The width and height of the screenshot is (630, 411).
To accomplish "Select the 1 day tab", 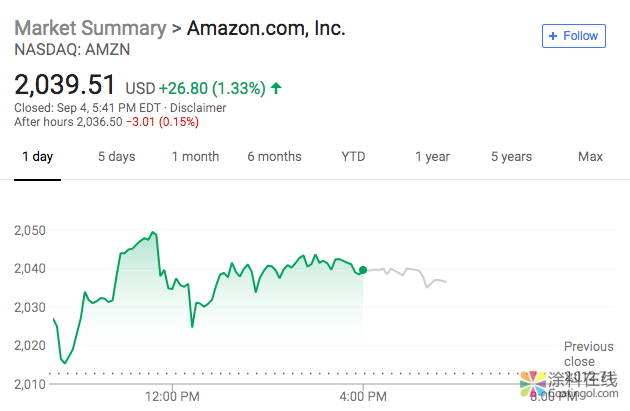I will click(x=37, y=157).
